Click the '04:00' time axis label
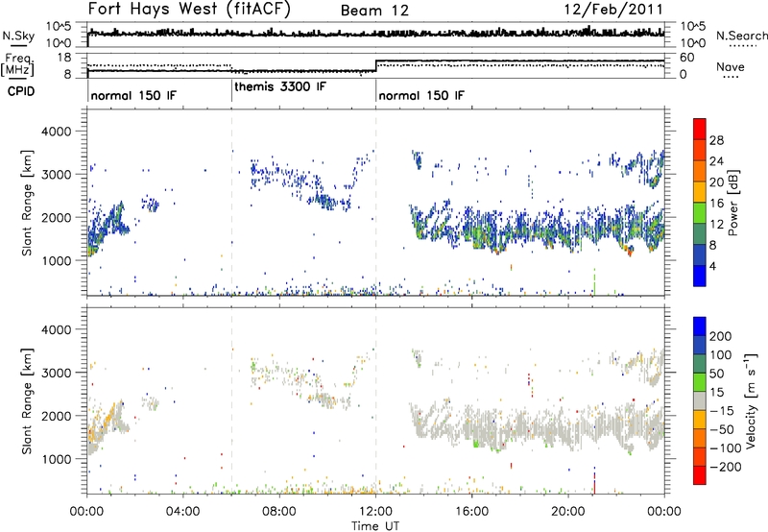This screenshot has height=532, width=768. (182, 511)
